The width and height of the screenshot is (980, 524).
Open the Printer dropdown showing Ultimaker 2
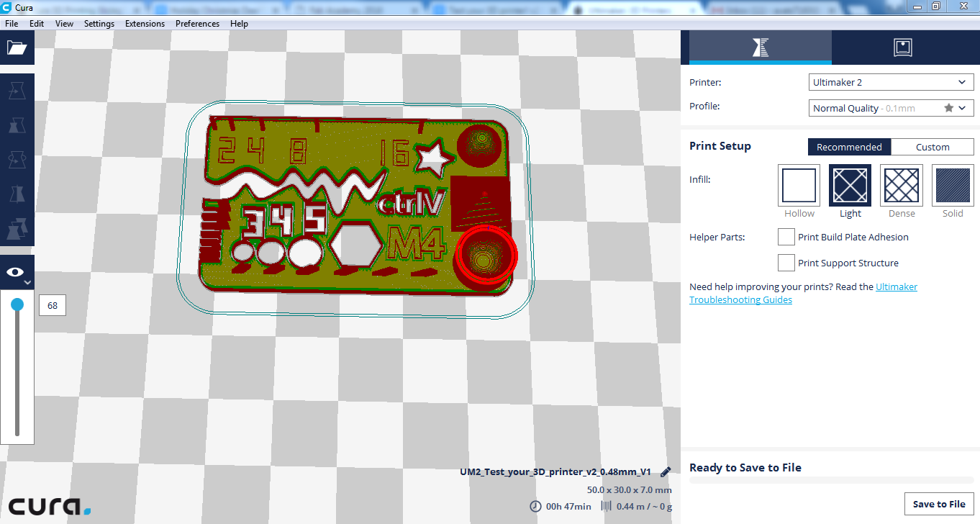891,82
